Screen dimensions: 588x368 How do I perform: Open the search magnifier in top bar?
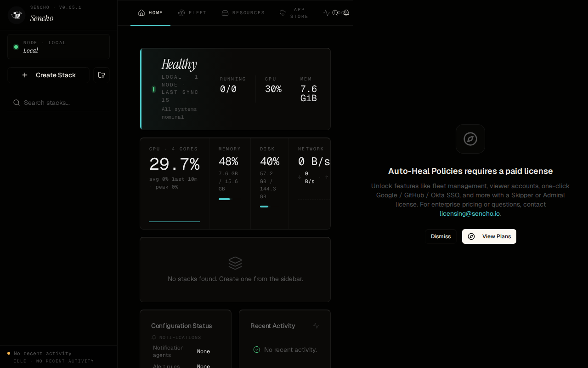(335, 13)
